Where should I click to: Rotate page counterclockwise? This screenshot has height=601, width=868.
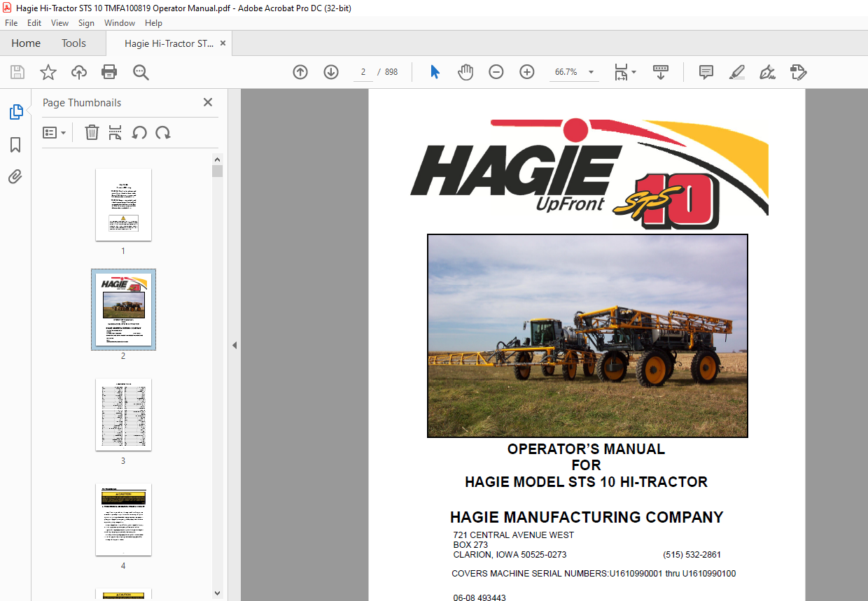coord(139,132)
